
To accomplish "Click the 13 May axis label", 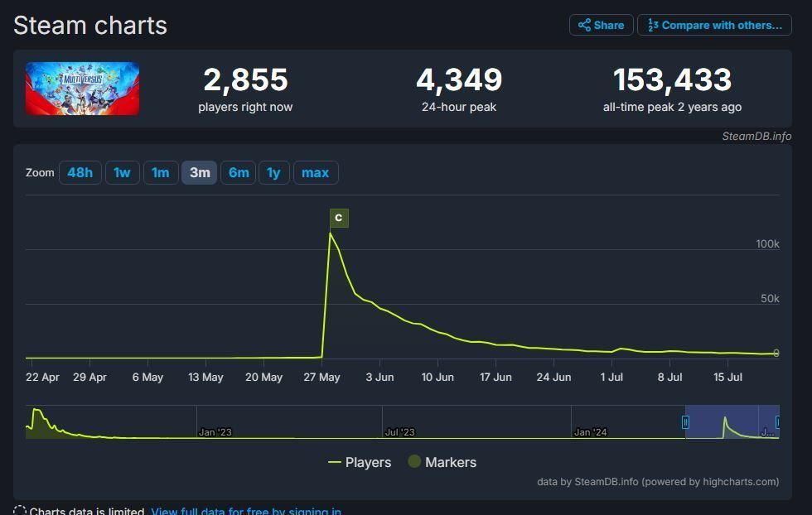I will pyautogui.click(x=205, y=378).
